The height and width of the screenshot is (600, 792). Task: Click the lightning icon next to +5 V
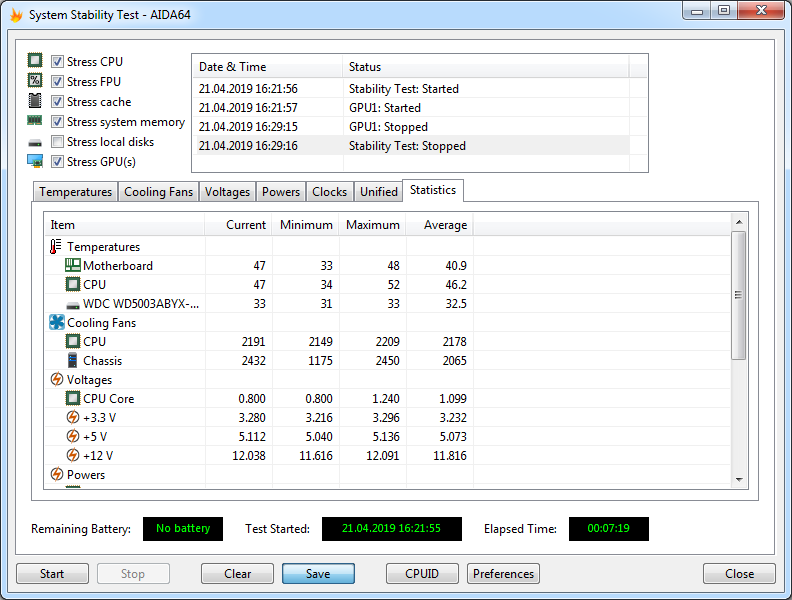73,436
